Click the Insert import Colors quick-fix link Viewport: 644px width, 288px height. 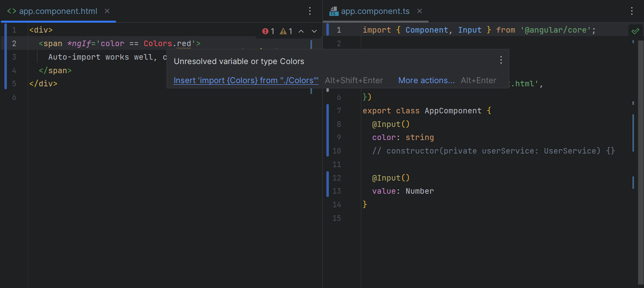[x=246, y=80]
